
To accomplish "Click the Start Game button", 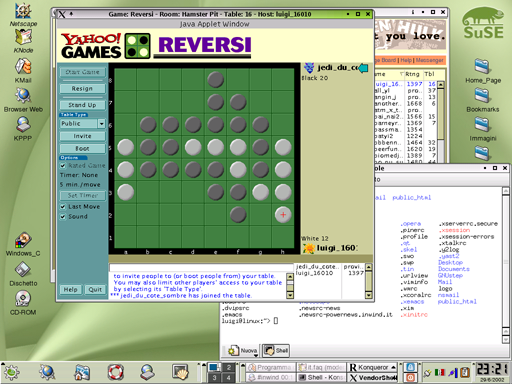I will pos(82,72).
